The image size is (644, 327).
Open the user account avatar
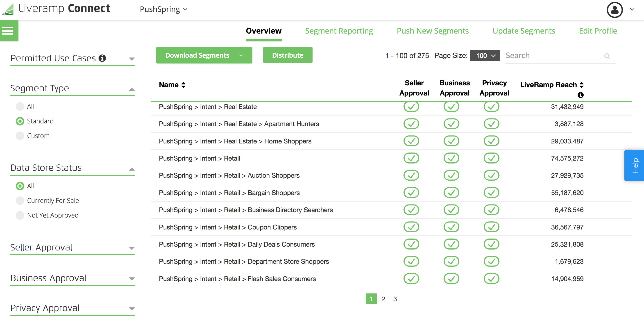pyautogui.click(x=614, y=10)
